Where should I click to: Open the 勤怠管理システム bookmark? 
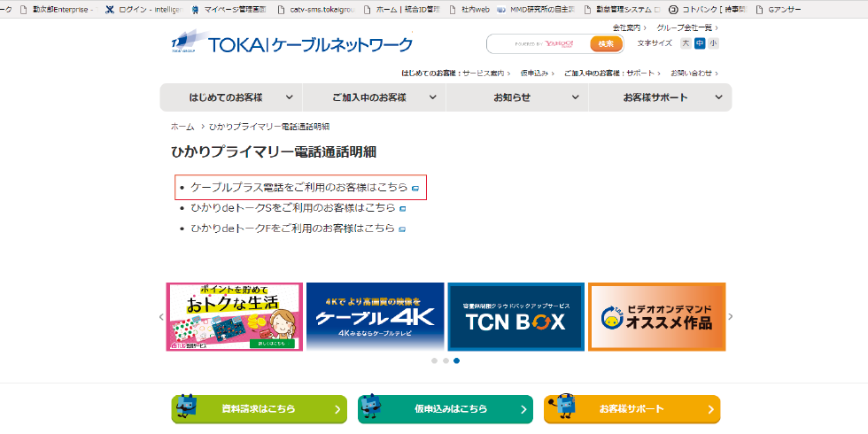coord(623,10)
